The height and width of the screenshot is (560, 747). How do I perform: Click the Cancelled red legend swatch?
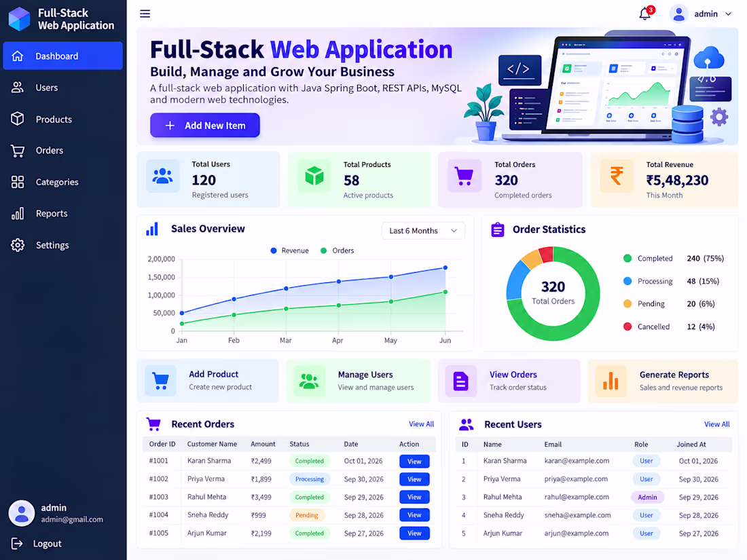tap(627, 326)
